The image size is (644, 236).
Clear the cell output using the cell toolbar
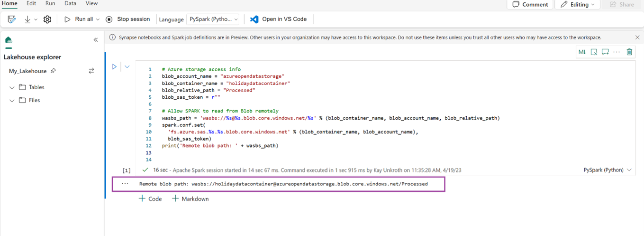(594, 52)
